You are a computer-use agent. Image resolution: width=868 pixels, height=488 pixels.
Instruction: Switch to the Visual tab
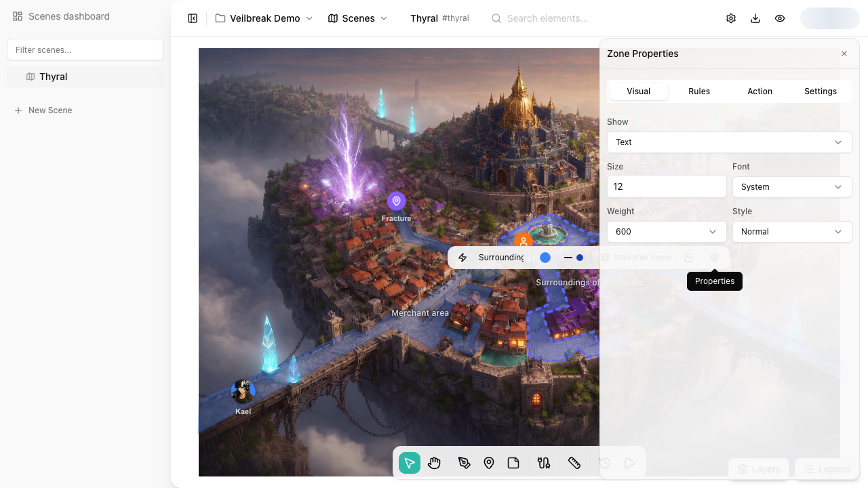[x=638, y=91]
